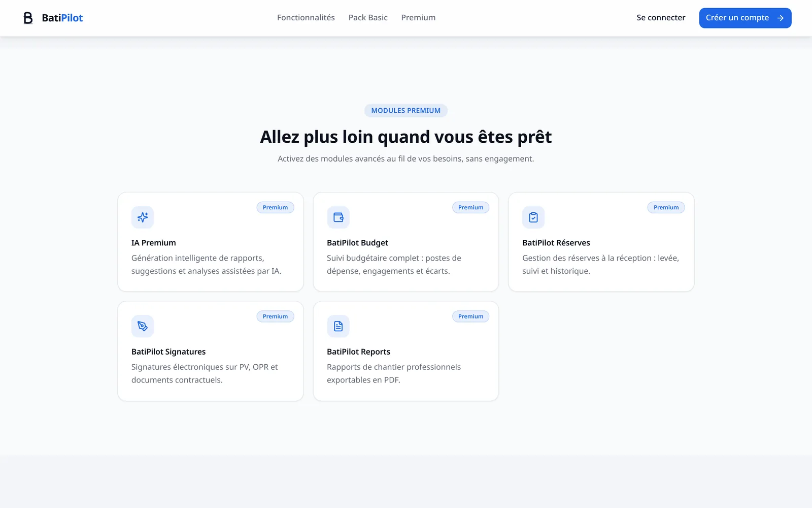This screenshot has width=812, height=508.
Task: Click the clipboard-check icon on BatiPilot Réserves card
Action: click(x=533, y=217)
